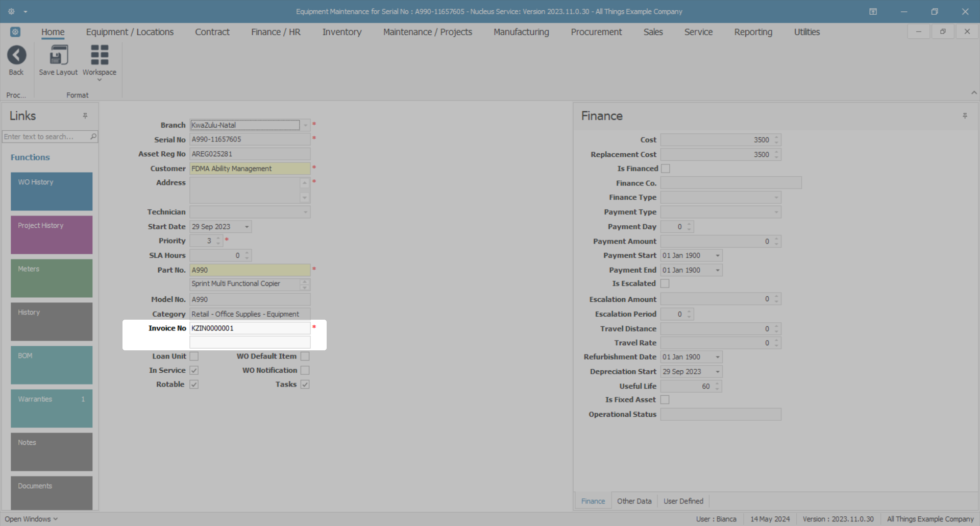980x526 pixels.
Task: Open the Home ribbon tab
Action: (x=53, y=32)
